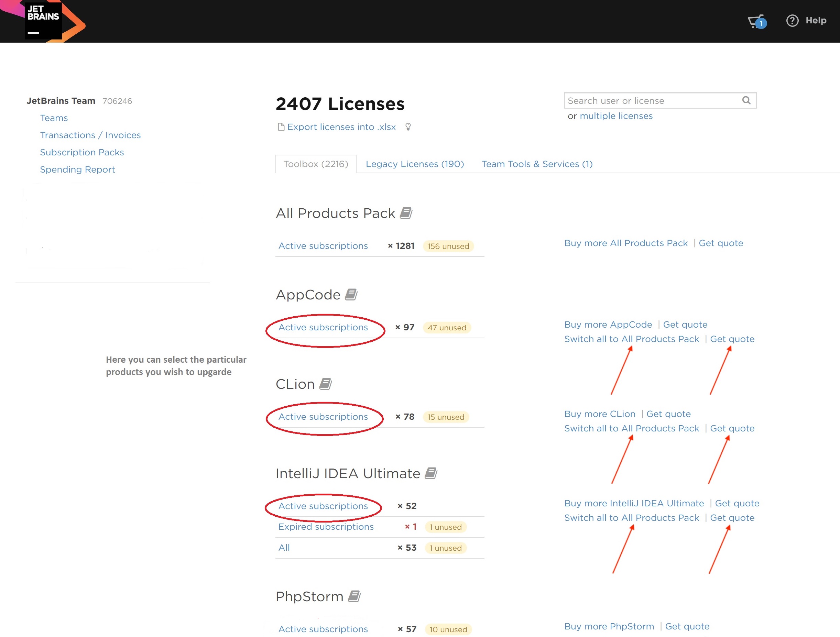Toggle AppCode Active subscriptions filter
This screenshot has height=637, width=840.
click(323, 327)
